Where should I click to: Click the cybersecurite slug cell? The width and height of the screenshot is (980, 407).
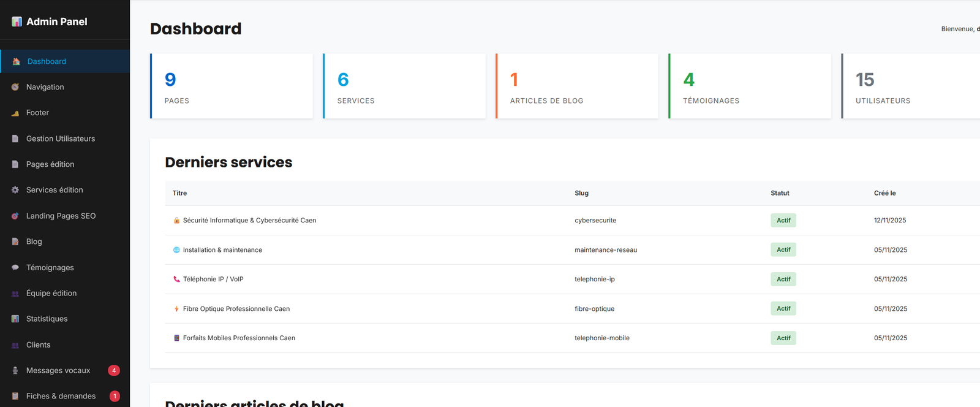point(595,220)
